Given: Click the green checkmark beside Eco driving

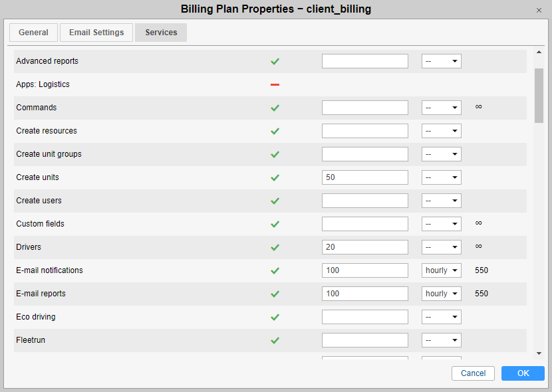Looking at the screenshot, I should click(275, 317).
